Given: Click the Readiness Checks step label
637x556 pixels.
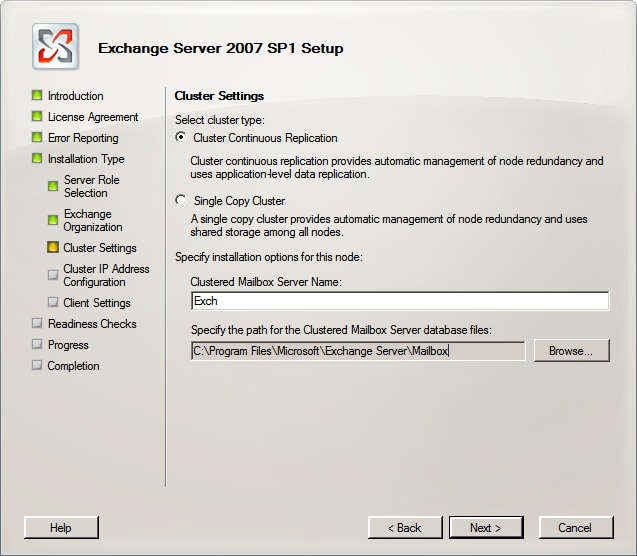Looking at the screenshot, I should [92, 324].
